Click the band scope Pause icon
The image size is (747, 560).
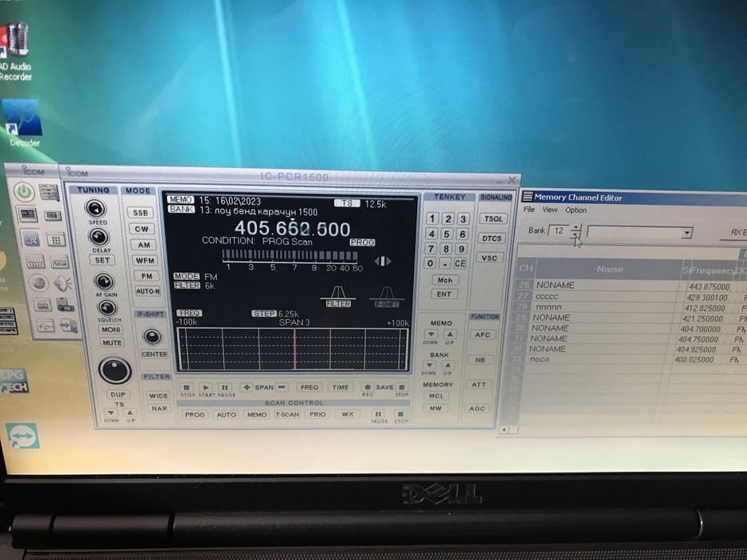click(x=225, y=387)
